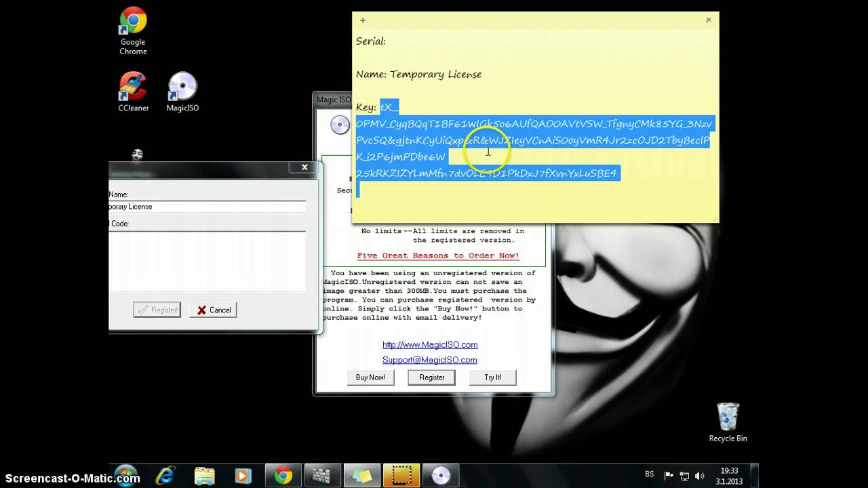Image resolution: width=868 pixels, height=488 pixels.
Task: Switch to MagicISO disc icon in taskbar
Action: coord(441,476)
